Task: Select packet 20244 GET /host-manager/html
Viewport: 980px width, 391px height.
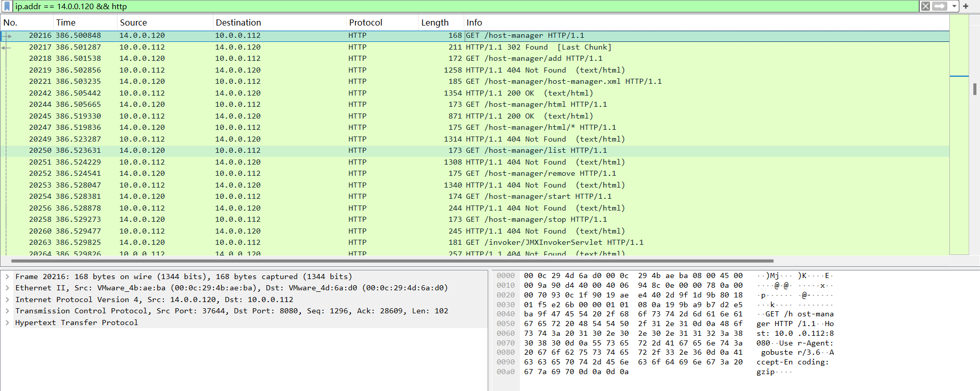Action: tap(475, 104)
